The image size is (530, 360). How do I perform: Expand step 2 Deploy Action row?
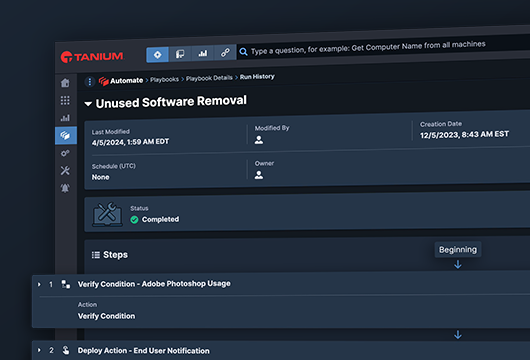(x=39, y=350)
